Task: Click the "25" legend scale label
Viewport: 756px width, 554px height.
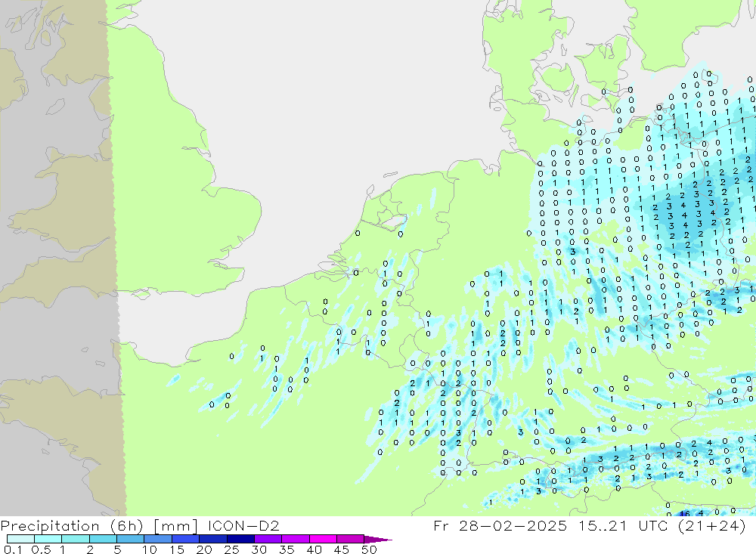Action: [231, 549]
